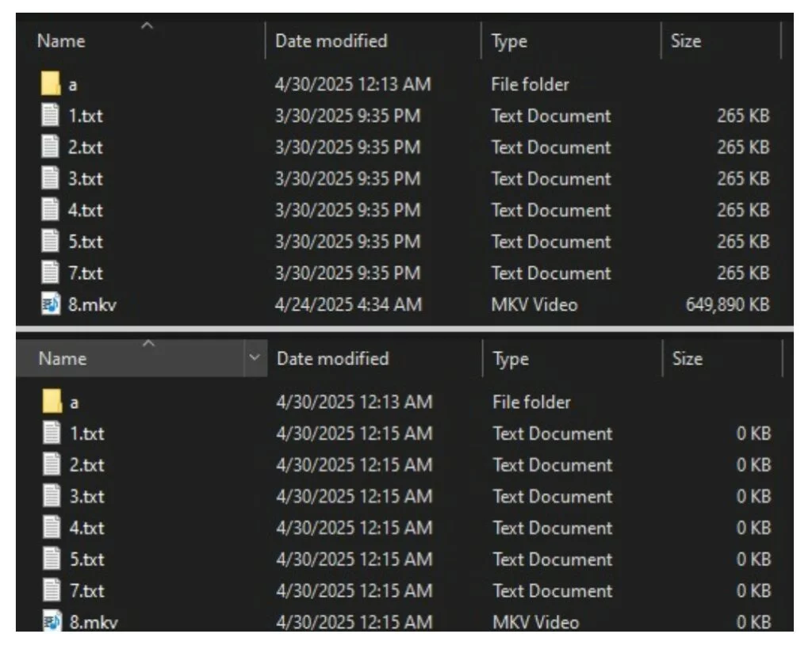The image size is (812, 649).
Task: Sort the upper pane by Date modified header
Action: pyautogui.click(x=331, y=41)
